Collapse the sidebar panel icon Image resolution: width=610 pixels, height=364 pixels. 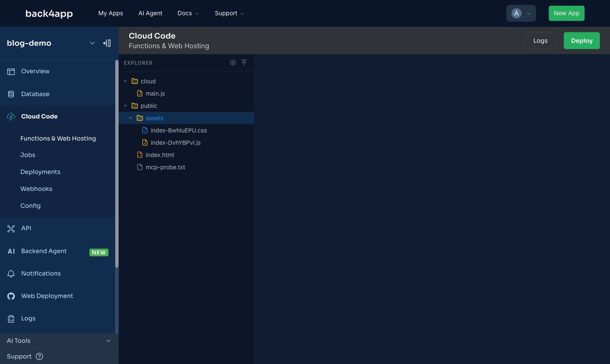(x=107, y=43)
